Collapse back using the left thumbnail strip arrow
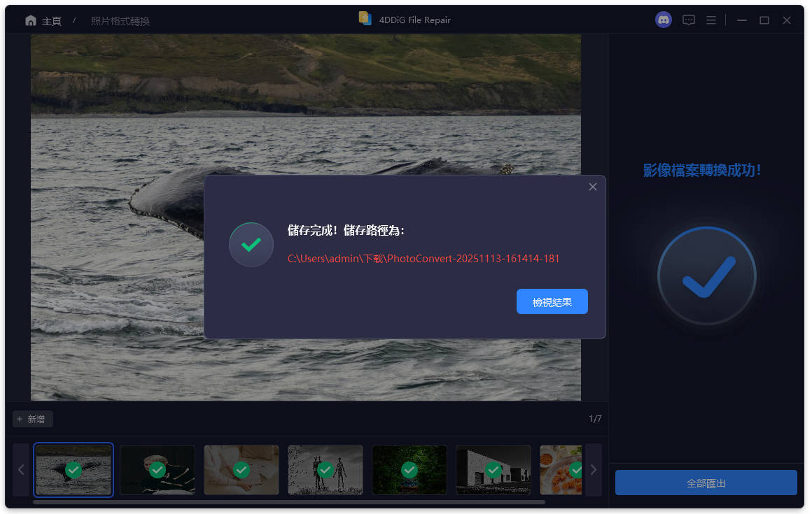This screenshot has width=812, height=514. pos(21,469)
